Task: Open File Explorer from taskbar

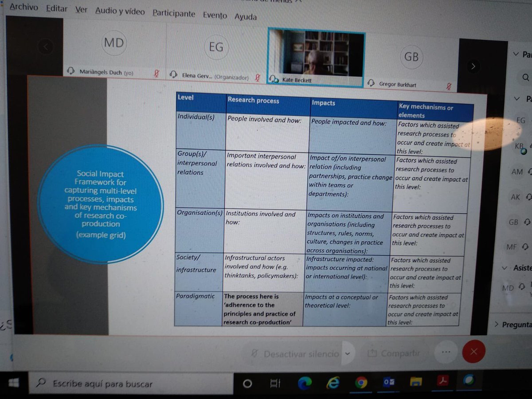Action: click(x=416, y=381)
